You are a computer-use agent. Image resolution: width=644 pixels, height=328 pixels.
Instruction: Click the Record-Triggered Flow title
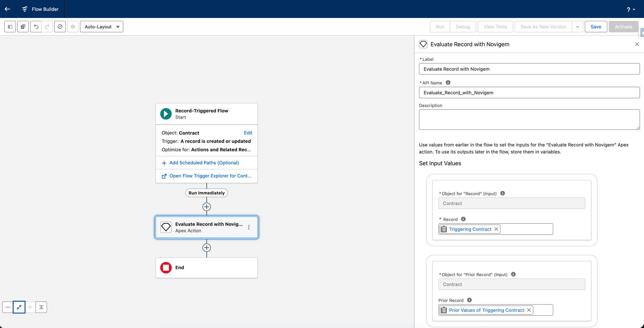(x=202, y=111)
